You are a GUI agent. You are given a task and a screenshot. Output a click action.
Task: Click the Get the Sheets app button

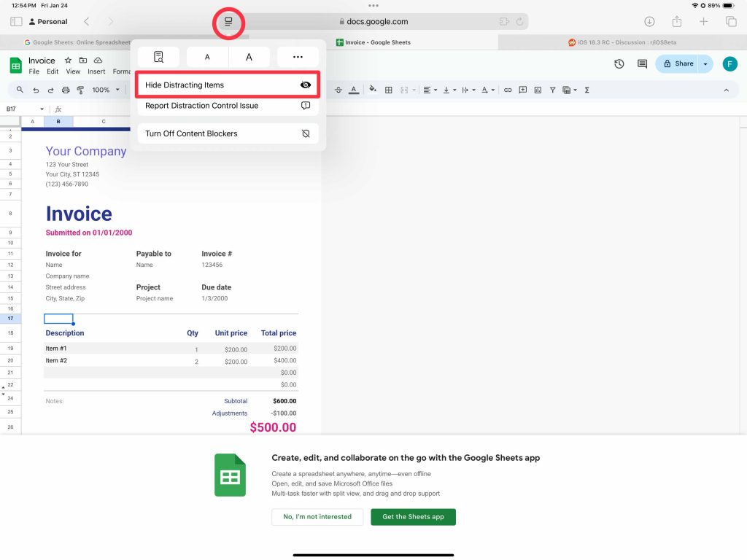(x=413, y=517)
